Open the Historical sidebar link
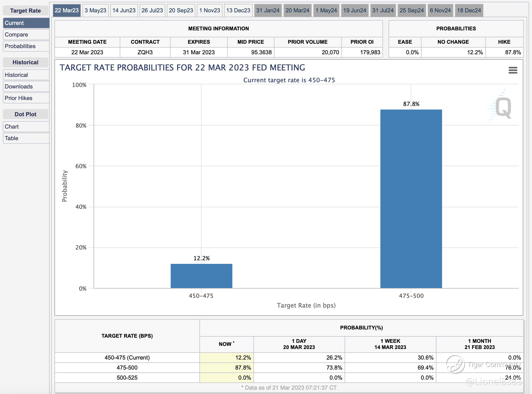 (x=26, y=75)
